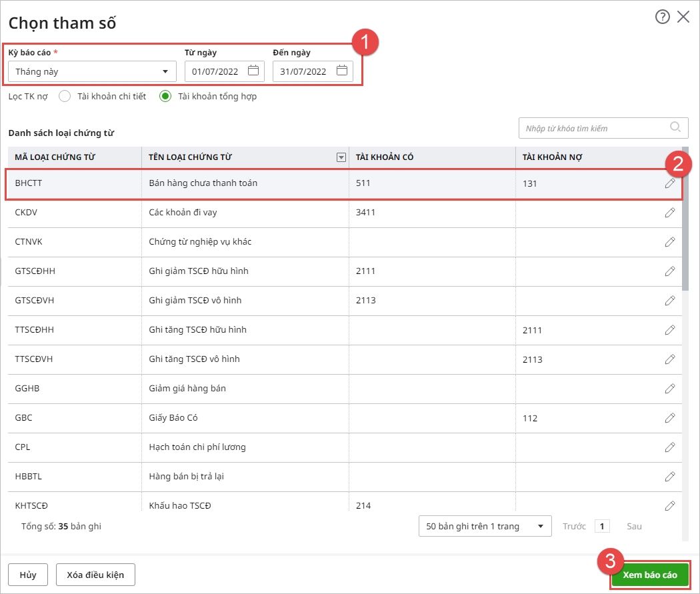The width and height of the screenshot is (700, 594).
Task: Click the help question mark icon
Action: click(662, 17)
